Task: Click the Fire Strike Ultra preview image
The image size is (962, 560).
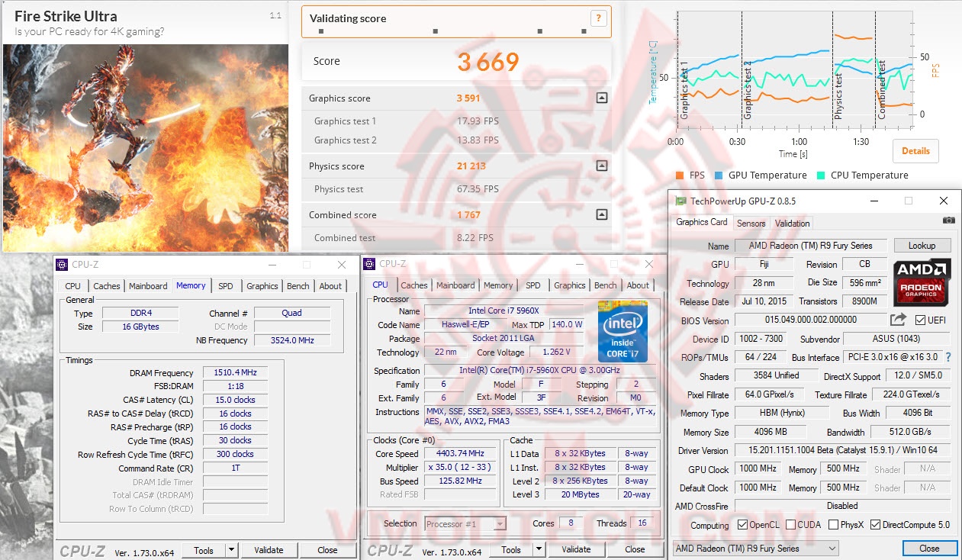Action: (x=145, y=148)
